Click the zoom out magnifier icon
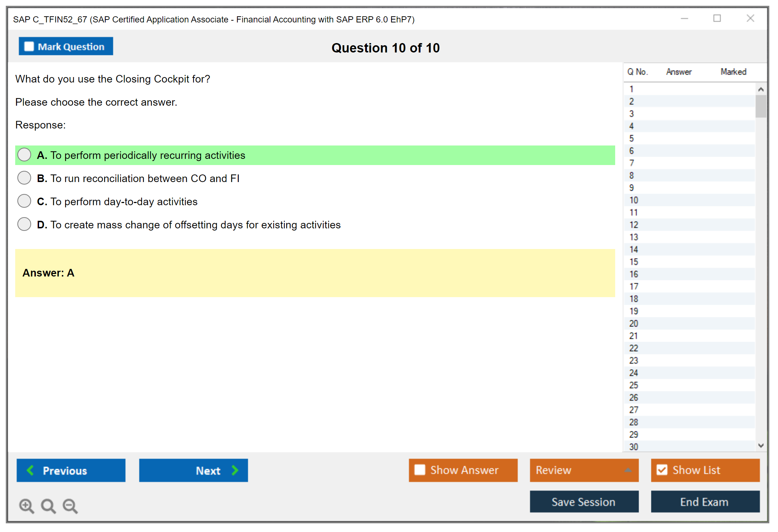The image size is (778, 532). [70, 506]
